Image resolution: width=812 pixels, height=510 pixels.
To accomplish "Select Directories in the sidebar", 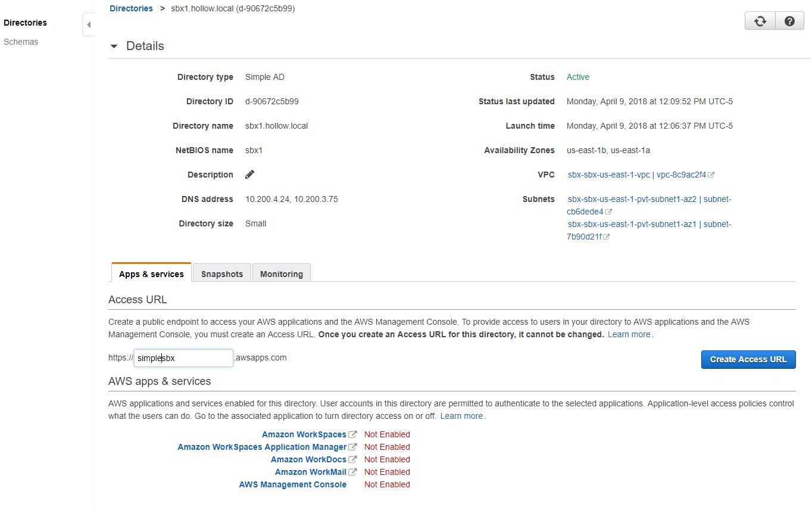I will (x=25, y=23).
